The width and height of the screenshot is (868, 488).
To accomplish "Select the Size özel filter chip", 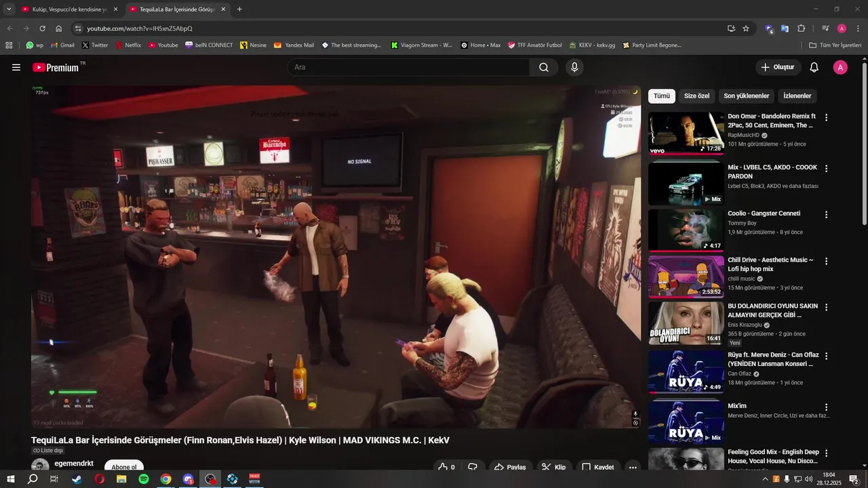I will [x=696, y=96].
